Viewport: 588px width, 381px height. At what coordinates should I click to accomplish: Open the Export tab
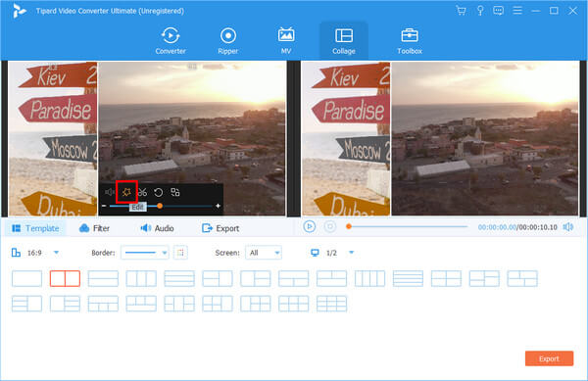220,228
